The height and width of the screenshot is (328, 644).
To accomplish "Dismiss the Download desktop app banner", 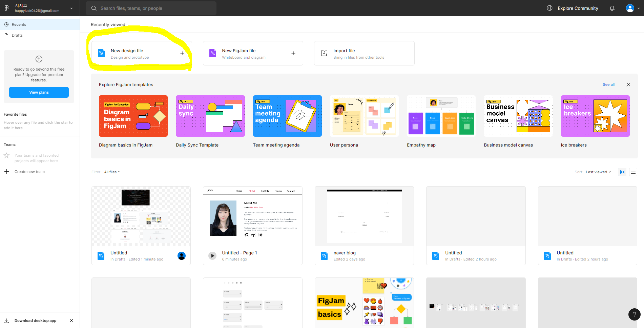I will 71,321.
